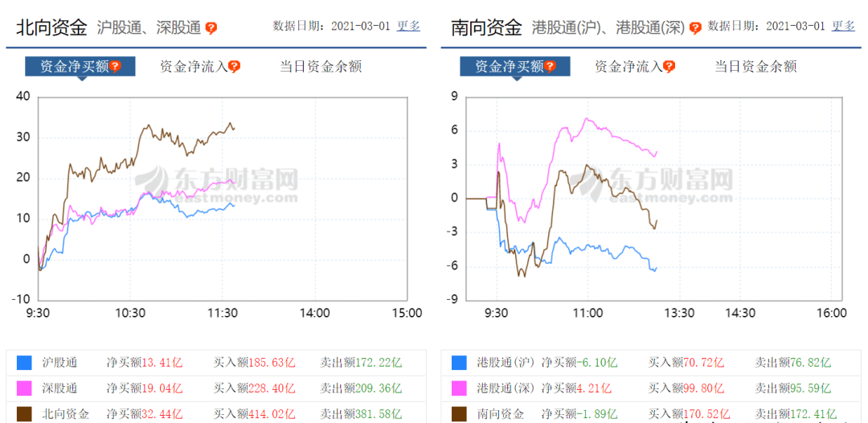The image size is (868, 423).
Task: Select 当日资金余额 tab under 北向资金
Action: tap(321, 67)
